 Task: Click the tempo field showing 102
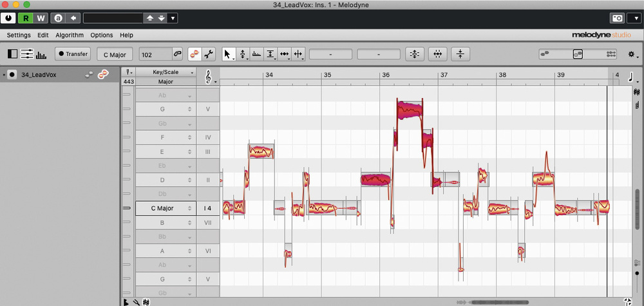pos(155,54)
